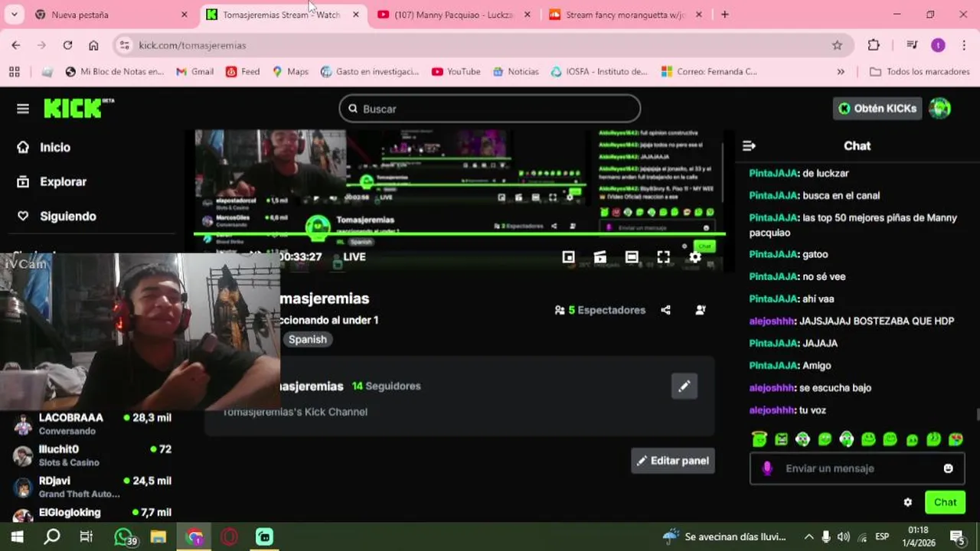
Task: Show hidden system tray icons chevron
Action: pyautogui.click(x=808, y=536)
